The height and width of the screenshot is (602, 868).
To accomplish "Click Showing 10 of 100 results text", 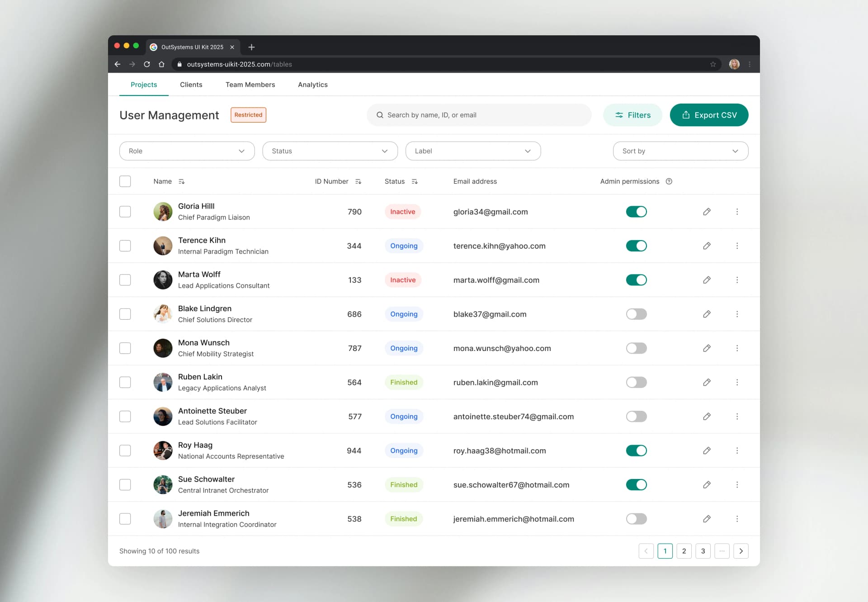I will (x=159, y=551).
